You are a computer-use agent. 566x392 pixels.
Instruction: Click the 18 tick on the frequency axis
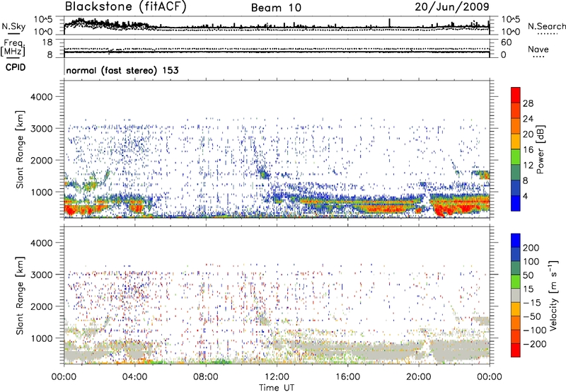(47, 42)
